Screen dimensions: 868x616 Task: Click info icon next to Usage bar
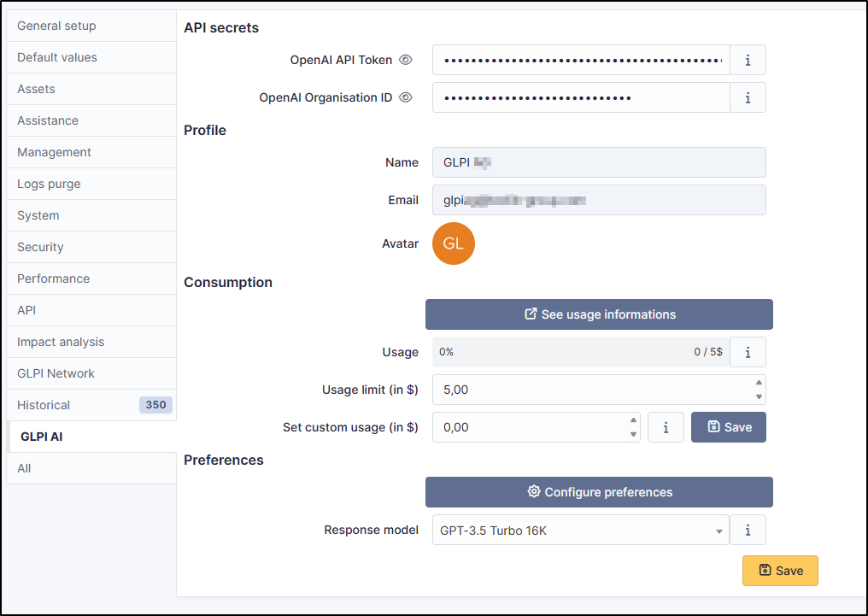[x=748, y=352]
